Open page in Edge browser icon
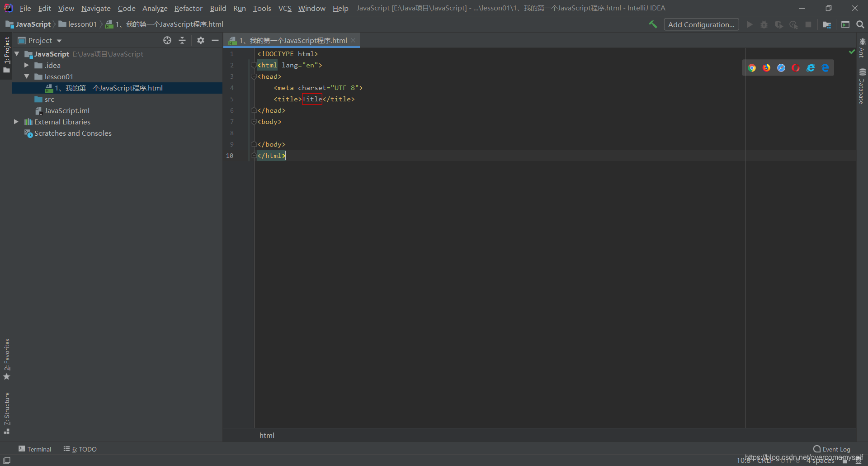 point(826,68)
